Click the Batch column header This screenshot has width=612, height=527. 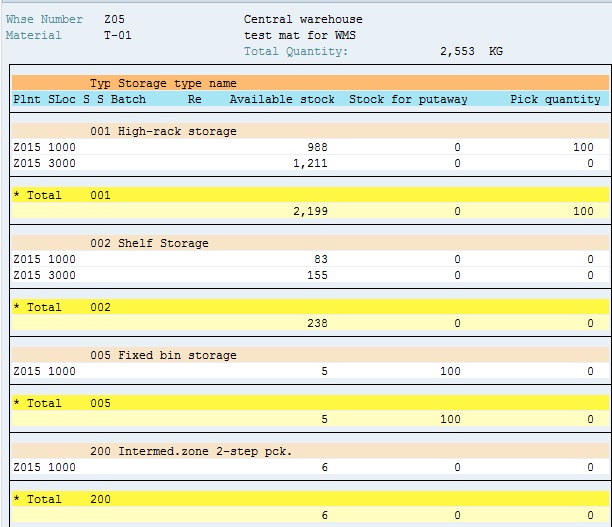pos(128,99)
